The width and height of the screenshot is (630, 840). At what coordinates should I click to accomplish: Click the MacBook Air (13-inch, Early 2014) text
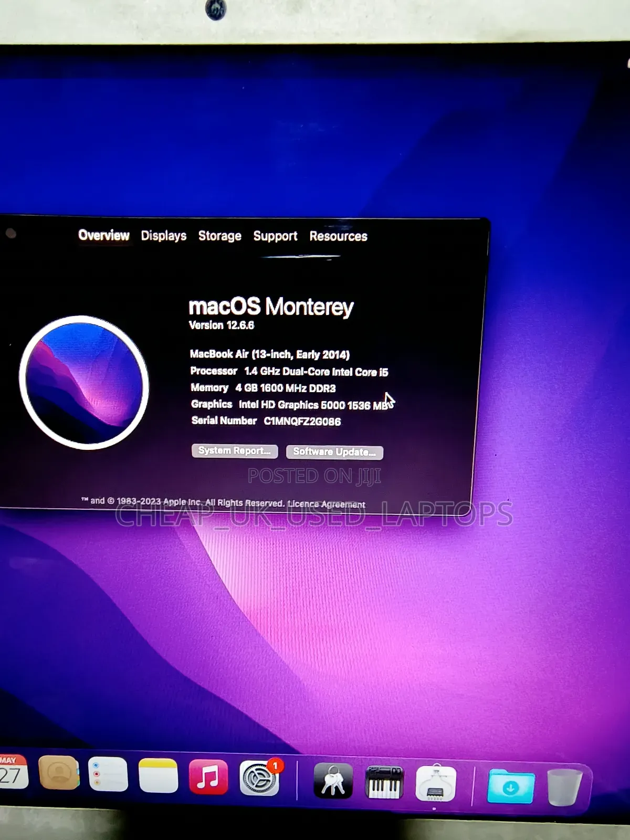click(270, 354)
